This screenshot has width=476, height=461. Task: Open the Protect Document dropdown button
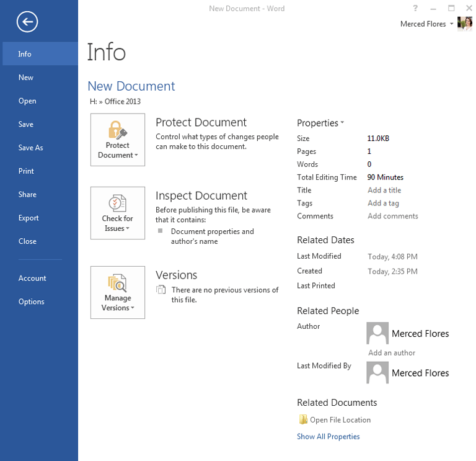tap(118, 140)
